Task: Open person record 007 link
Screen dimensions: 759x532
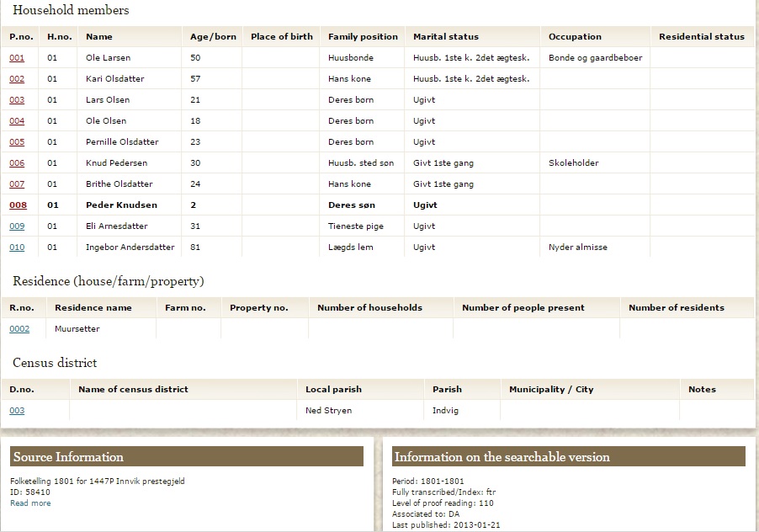Action: tap(17, 184)
